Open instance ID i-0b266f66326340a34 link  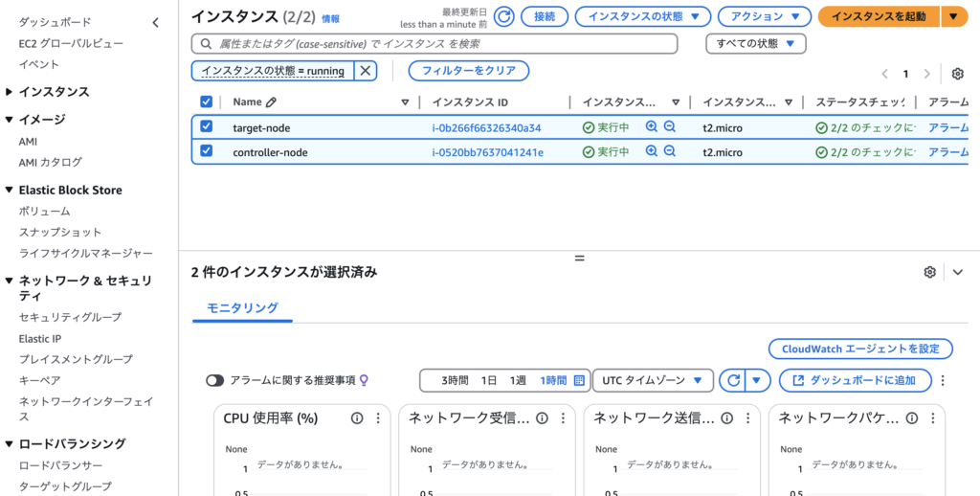coord(486,128)
